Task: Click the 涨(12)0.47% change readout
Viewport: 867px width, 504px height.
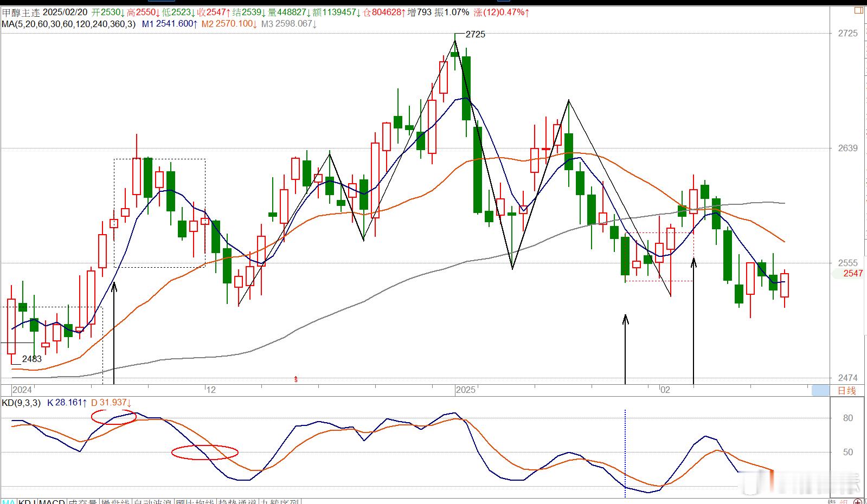Action: [x=502, y=12]
